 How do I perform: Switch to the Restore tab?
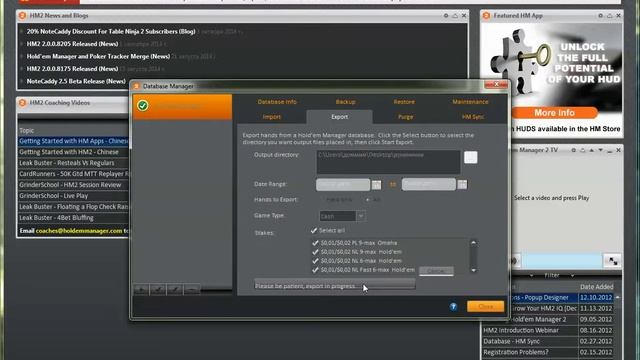(404, 102)
